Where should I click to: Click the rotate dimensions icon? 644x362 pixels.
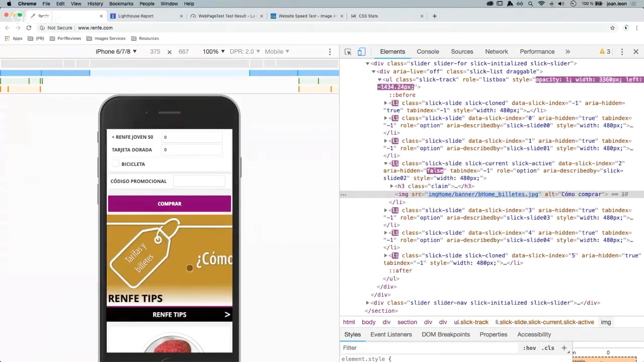169,52
